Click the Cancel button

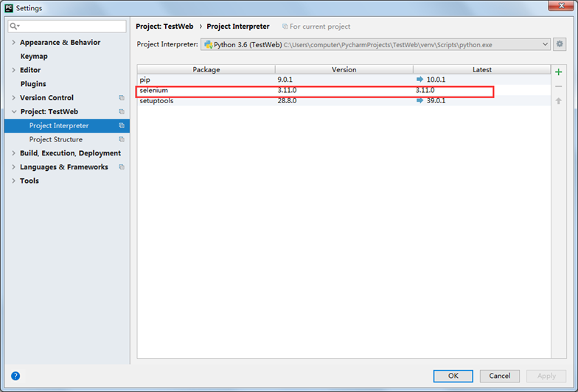(x=500, y=376)
